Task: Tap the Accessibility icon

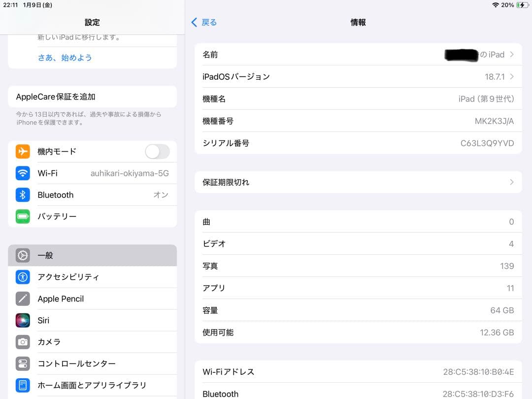Action: (x=23, y=277)
